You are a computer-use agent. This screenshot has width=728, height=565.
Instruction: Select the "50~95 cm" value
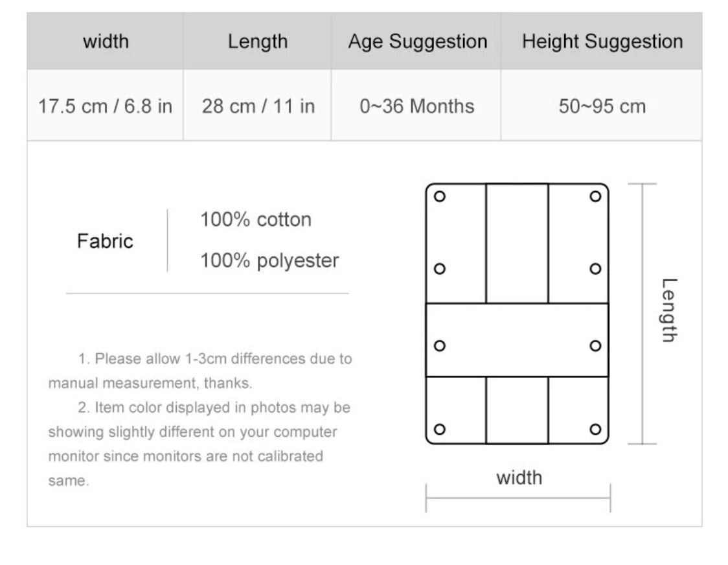(x=602, y=106)
